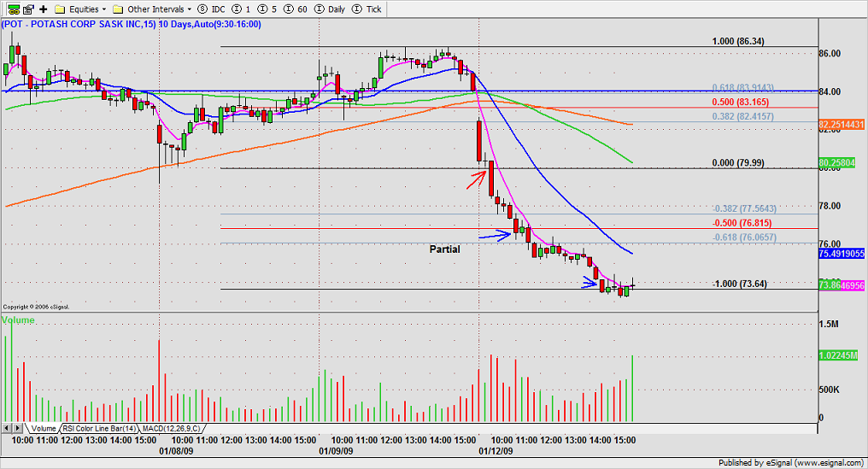
Task: Open the RSI Color Line Bar(14) tab
Action: coord(99,429)
